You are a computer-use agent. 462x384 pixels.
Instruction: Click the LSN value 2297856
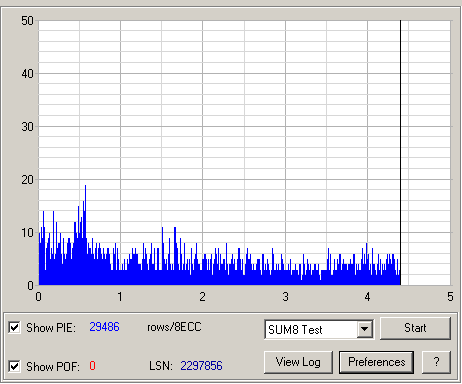201,366
